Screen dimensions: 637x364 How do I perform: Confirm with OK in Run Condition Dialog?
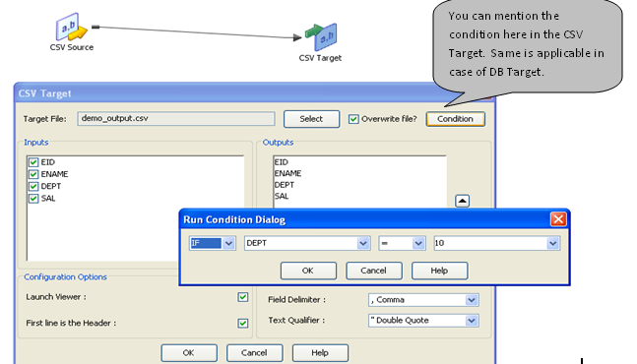point(308,271)
